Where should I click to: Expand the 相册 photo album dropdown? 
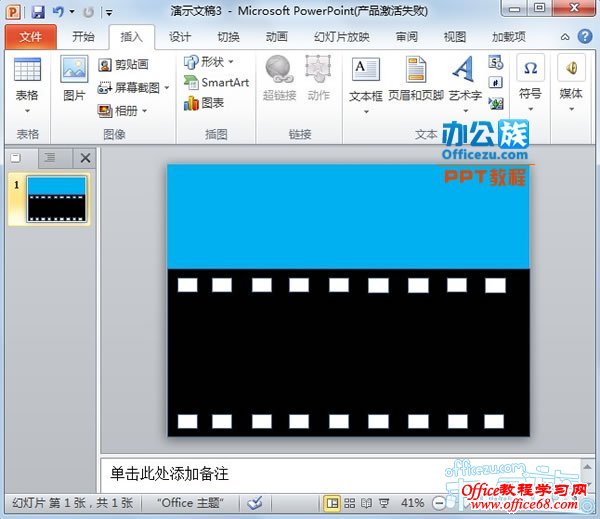(x=145, y=111)
